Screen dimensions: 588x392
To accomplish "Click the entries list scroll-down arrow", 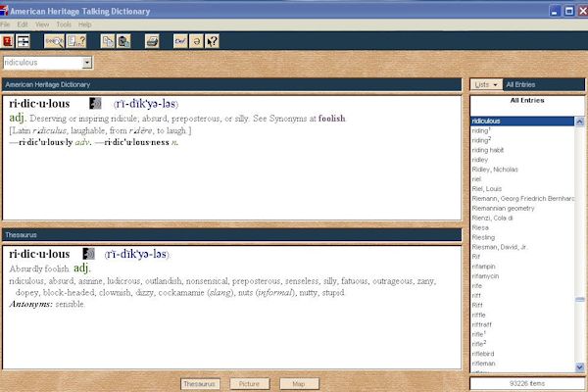I will (x=579, y=367).
